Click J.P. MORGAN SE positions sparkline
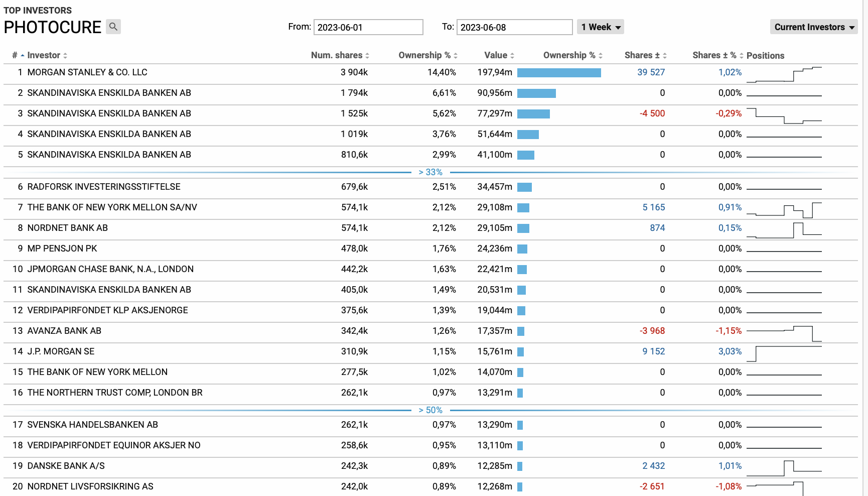The height and width of the screenshot is (496, 868). (784, 353)
